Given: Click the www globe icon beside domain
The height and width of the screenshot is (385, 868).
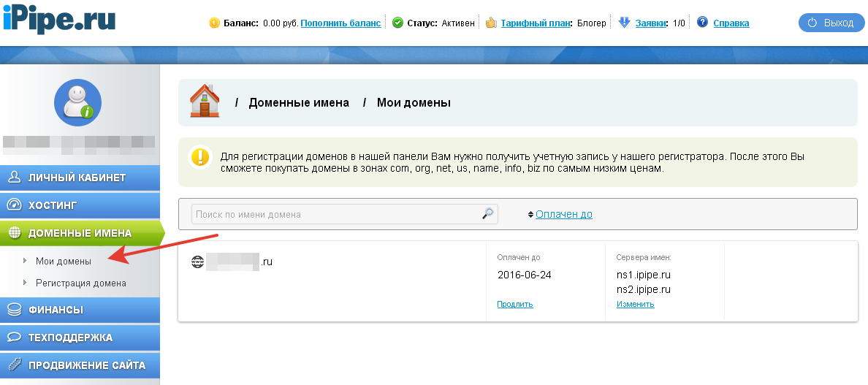Looking at the screenshot, I should click(197, 261).
